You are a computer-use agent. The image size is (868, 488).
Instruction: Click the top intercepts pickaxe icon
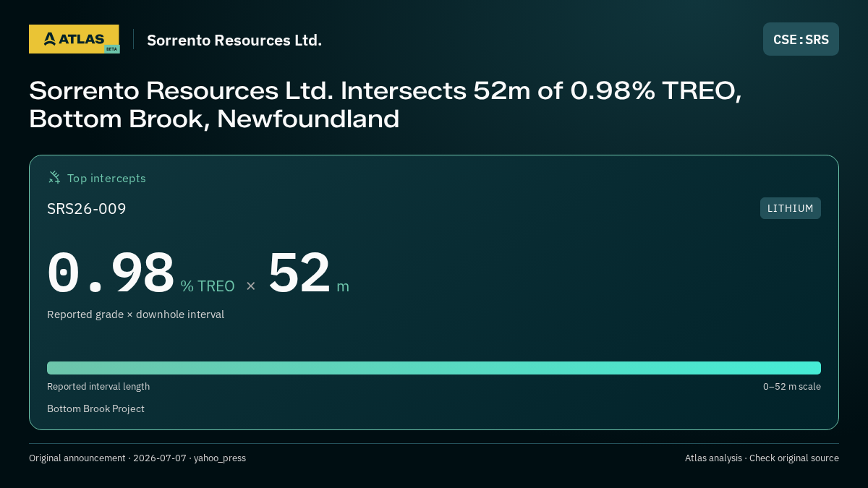[54, 177]
